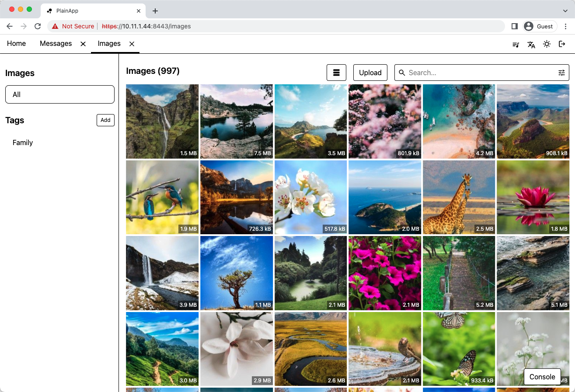
Task: Open the river canyon 908.1 kB image
Action: (533, 121)
